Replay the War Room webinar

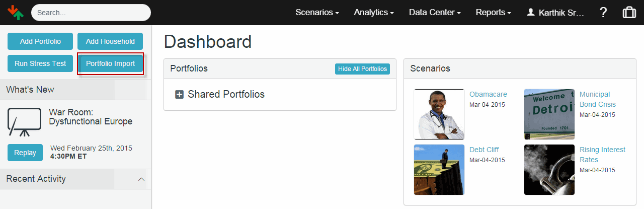tap(25, 153)
